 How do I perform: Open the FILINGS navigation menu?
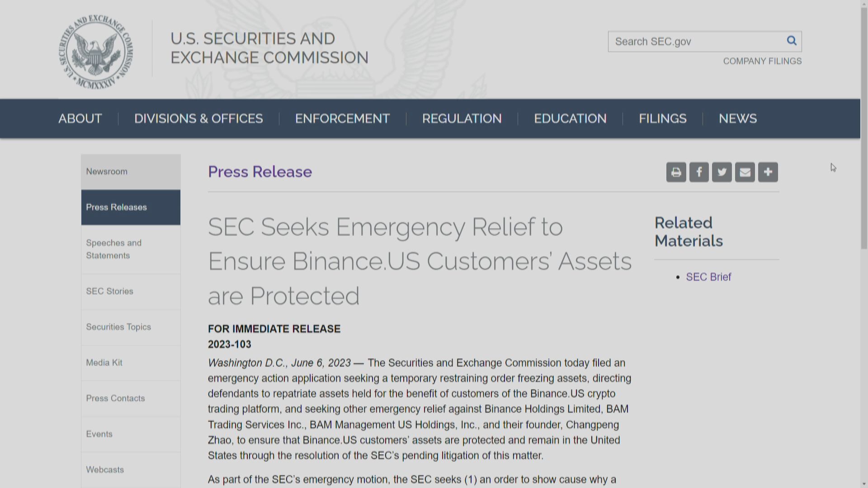coord(662,118)
